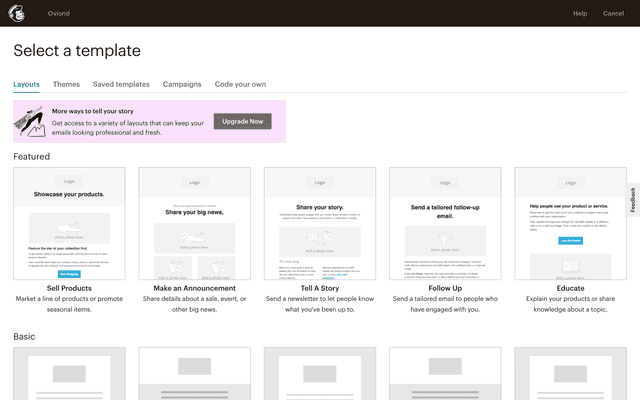The height and width of the screenshot is (400, 640).
Task: Click the 'Basic' section heading
Action: point(24,336)
